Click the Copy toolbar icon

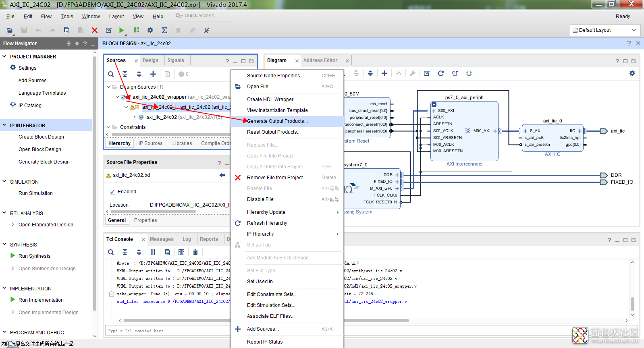66,30
